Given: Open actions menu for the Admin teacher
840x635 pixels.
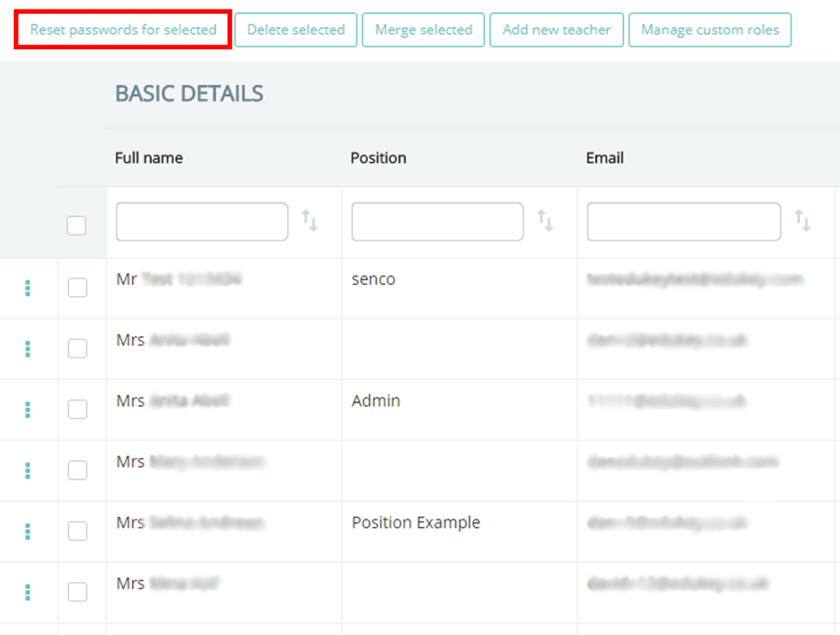Looking at the screenshot, I should coord(28,410).
